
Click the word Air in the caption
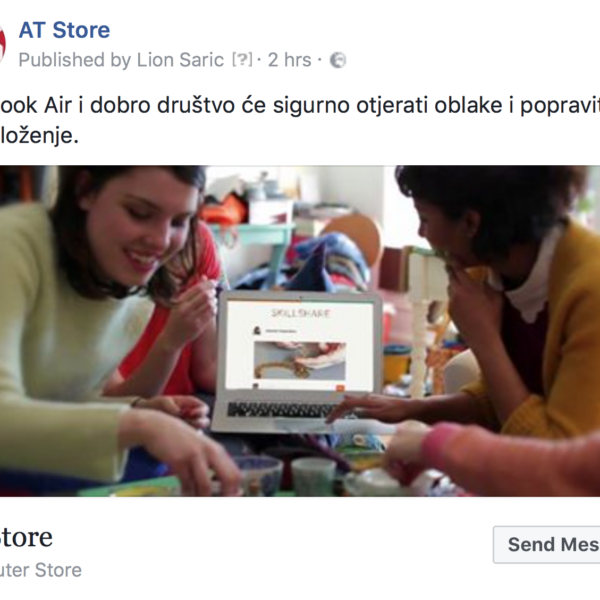point(58,105)
